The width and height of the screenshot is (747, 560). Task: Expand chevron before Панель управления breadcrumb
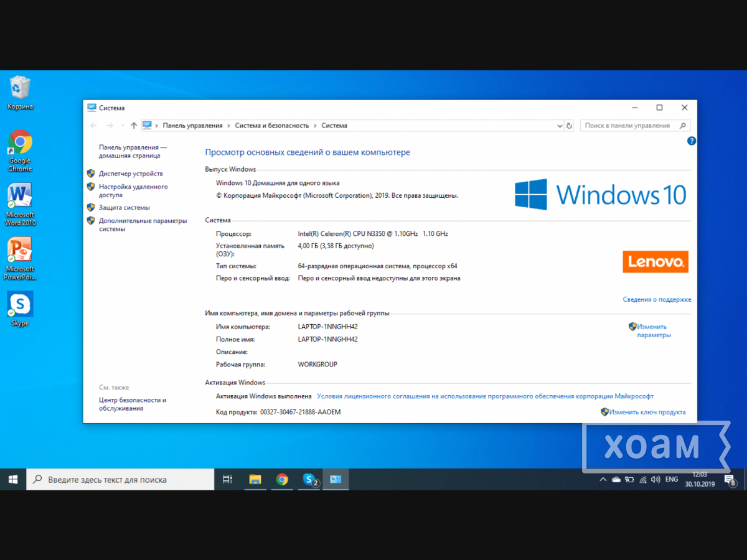[x=157, y=126]
